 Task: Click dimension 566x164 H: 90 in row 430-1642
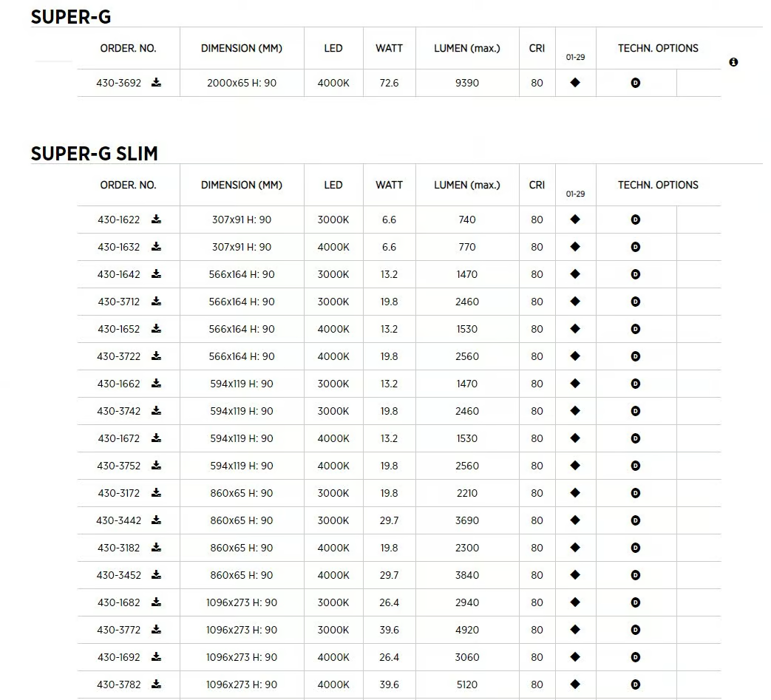click(242, 274)
